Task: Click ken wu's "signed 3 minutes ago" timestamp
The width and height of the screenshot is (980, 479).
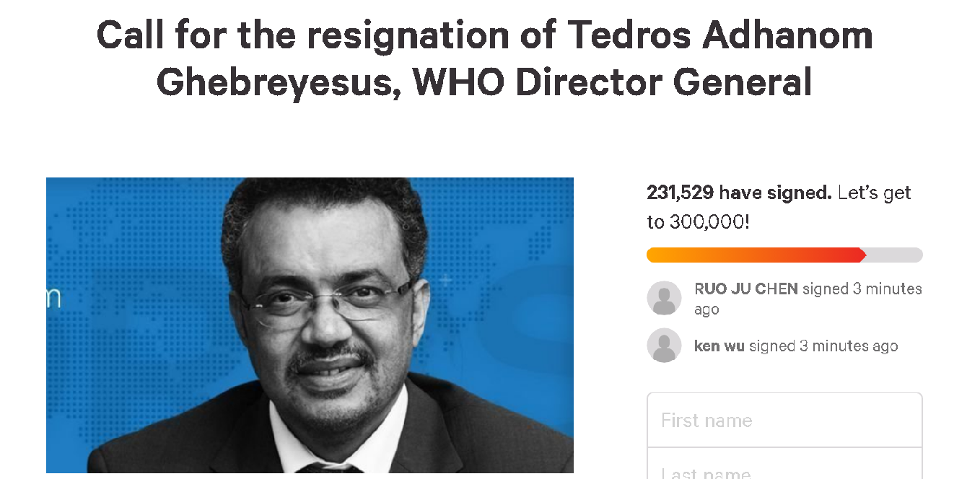Action: 823,346
